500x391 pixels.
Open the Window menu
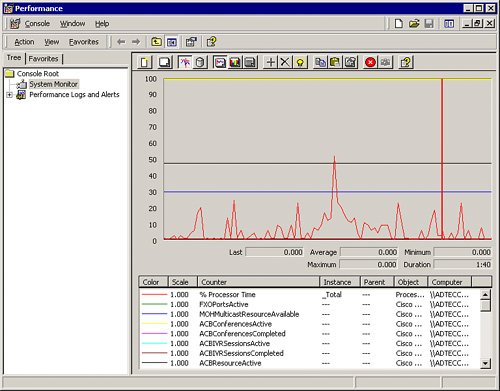point(72,24)
